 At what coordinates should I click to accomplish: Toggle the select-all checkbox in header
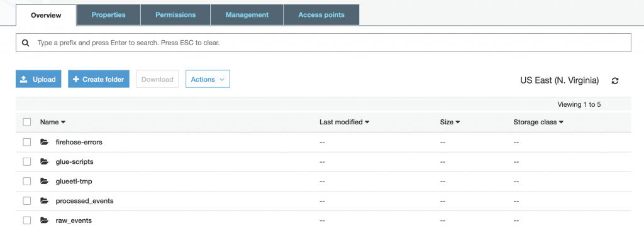point(27,122)
